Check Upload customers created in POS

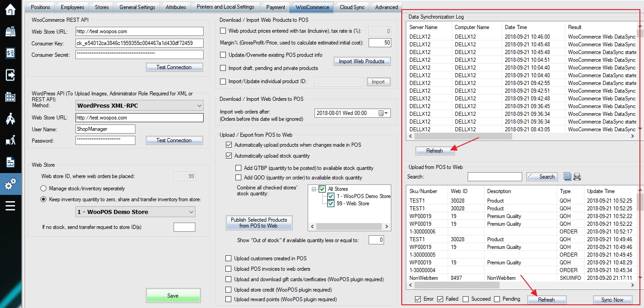pos(229,258)
